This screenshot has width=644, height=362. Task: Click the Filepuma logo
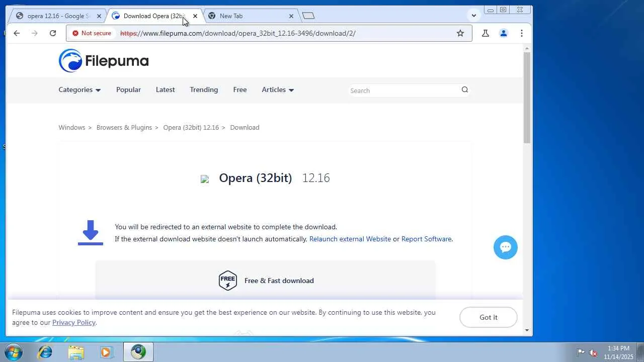click(104, 61)
